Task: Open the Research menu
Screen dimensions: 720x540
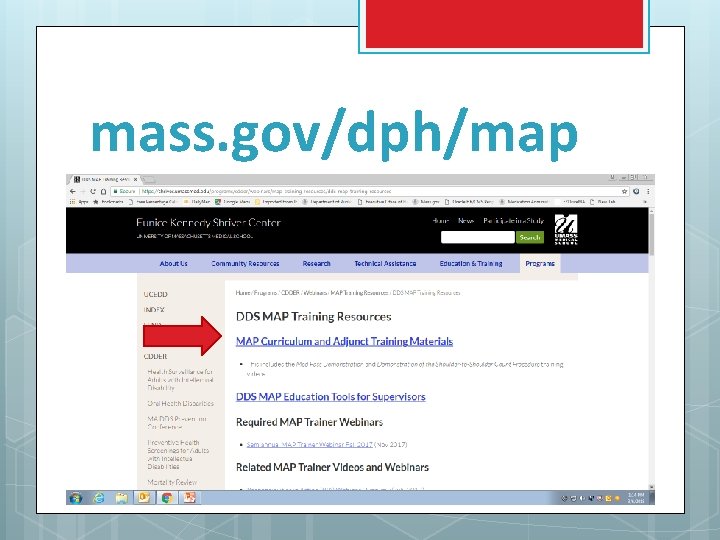Action: 316,264
